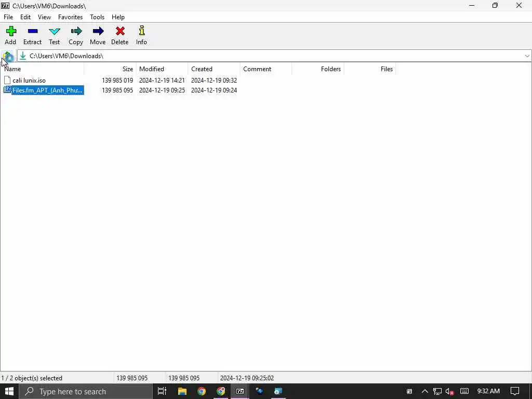Open the File menu
Viewport: 532px width, 399px height.
(x=8, y=17)
